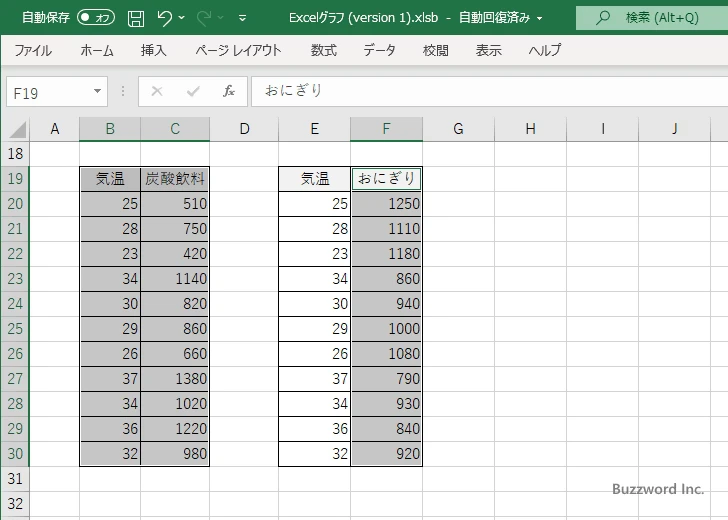Expand the Name Box dropdown arrow
The width and height of the screenshot is (728, 520).
click(x=98, y=91)
